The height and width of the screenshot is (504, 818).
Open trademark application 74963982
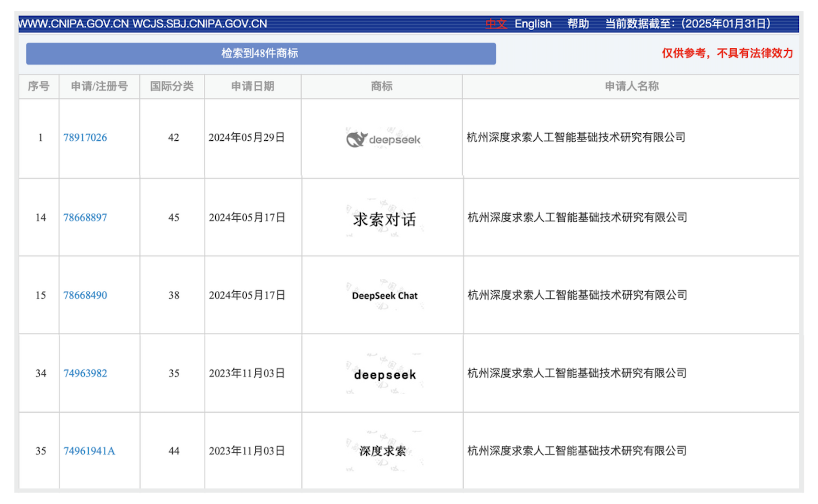[85, 373]
